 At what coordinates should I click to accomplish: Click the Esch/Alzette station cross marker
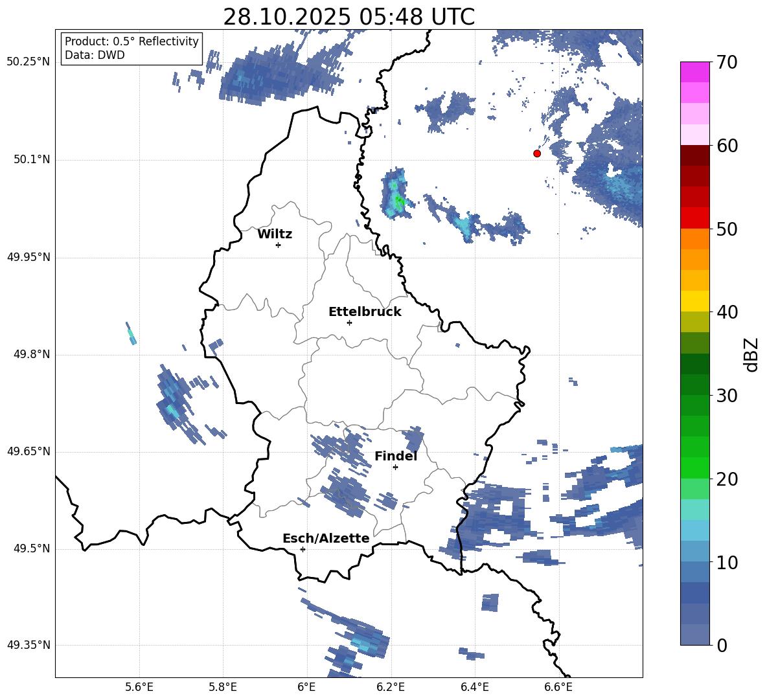(303, 549)
